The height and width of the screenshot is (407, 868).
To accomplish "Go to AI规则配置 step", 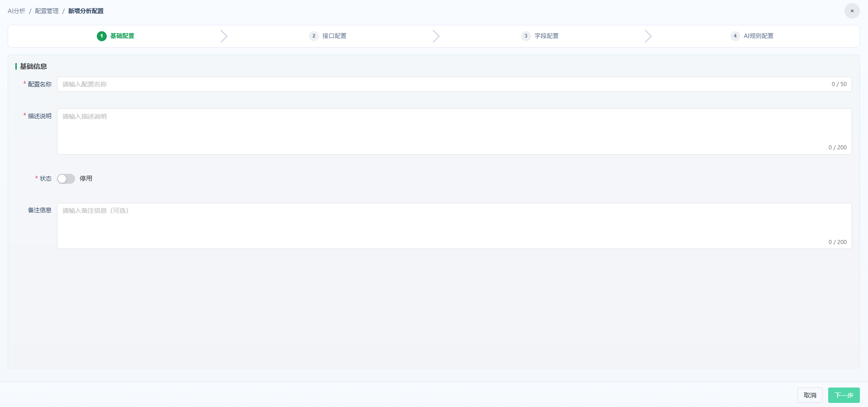I will (759, 36).
